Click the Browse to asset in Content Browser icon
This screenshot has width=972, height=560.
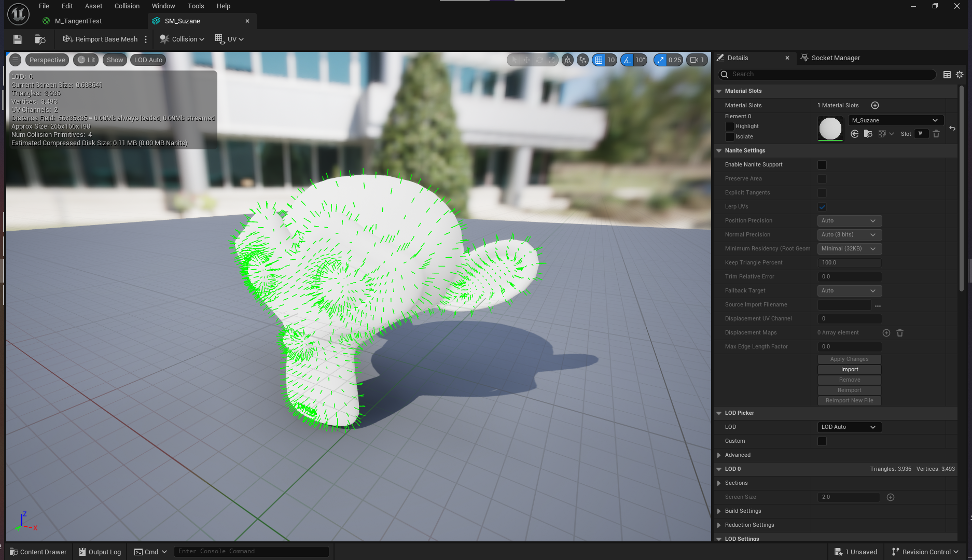coord(40,39)
